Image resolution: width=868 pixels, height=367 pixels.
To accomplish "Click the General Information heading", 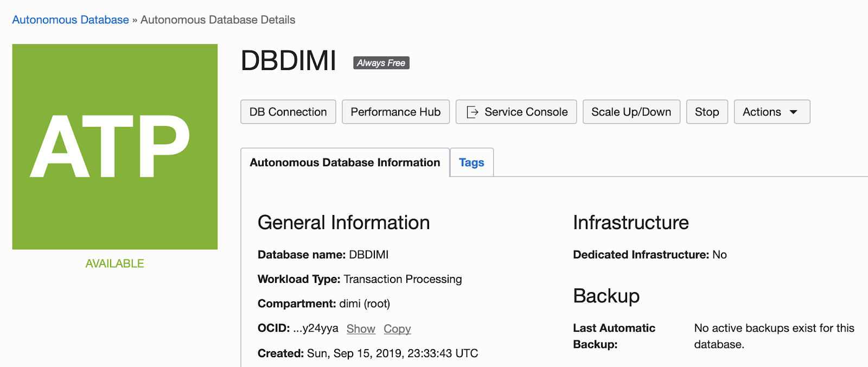I will point(343,223).
